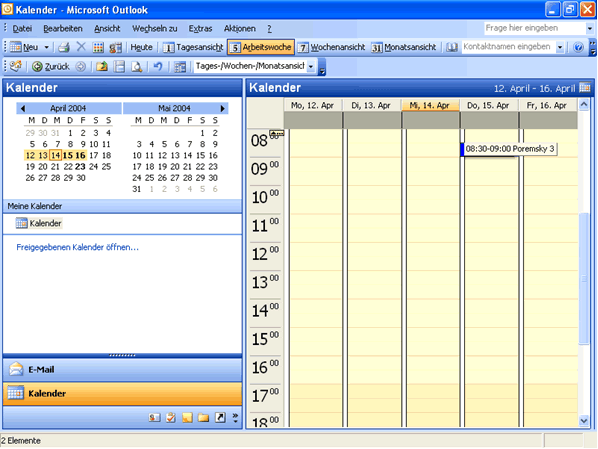Screen dimensions: 598x449
Task: Create a new appointment with Neu
Action: 24,47
